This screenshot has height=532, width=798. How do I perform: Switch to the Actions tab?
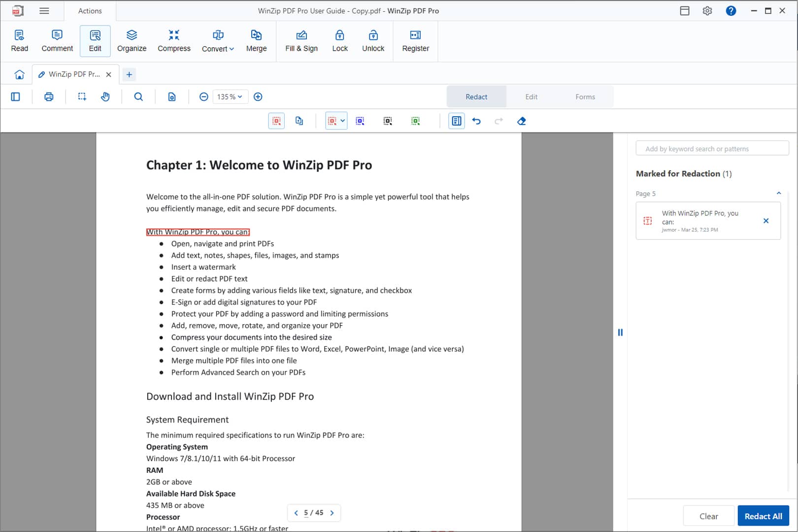[90, 11]
